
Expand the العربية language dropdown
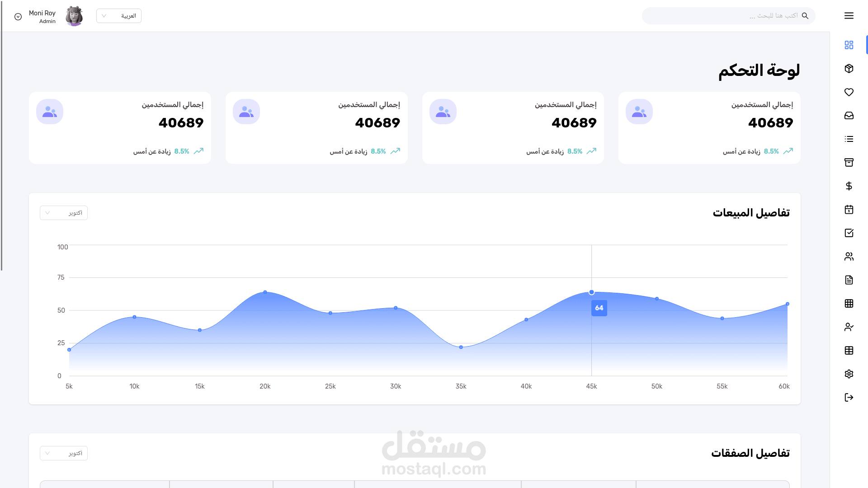[x=118, y=16]
